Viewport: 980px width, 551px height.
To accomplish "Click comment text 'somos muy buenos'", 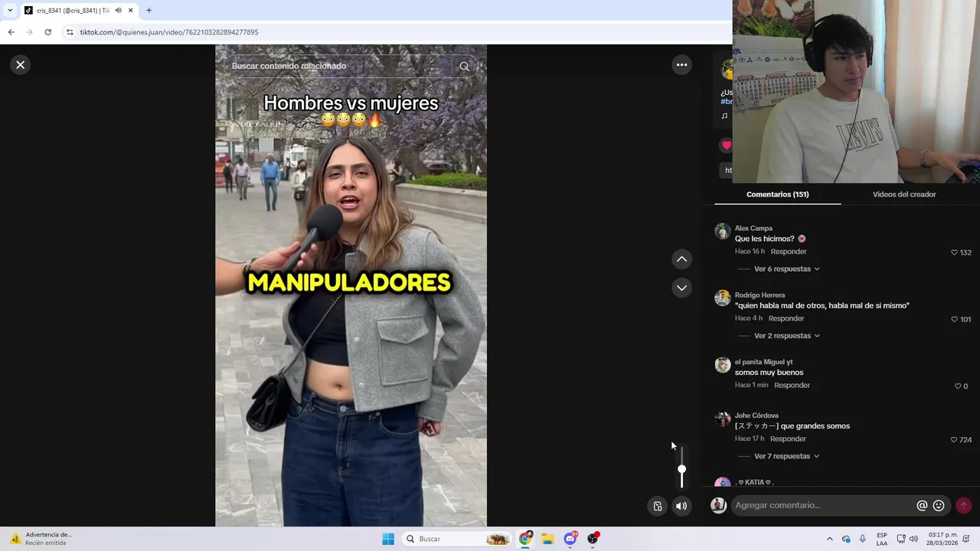I will click(769, 373).
